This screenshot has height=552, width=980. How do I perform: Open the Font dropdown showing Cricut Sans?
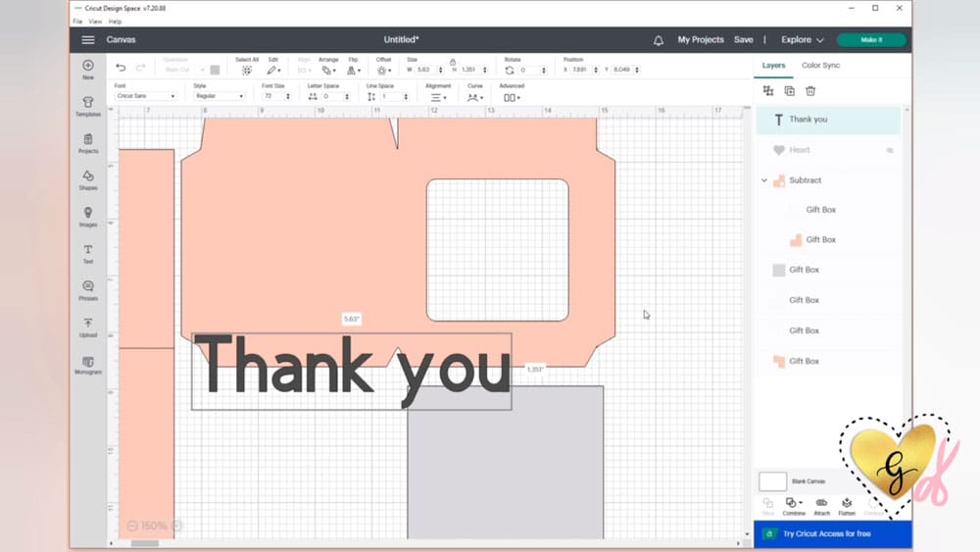[x=146, y=96]
